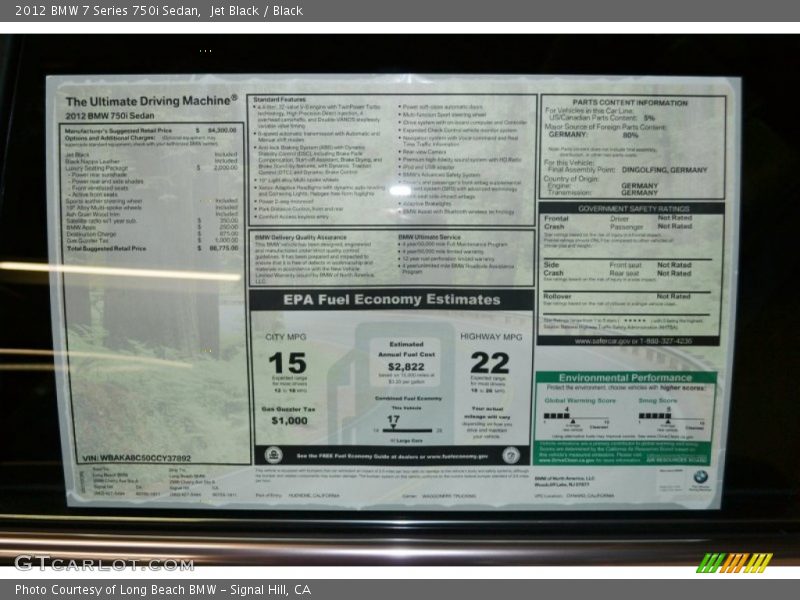
Task: Click the 'Smog Score' scale
Action: click(672, 418)
